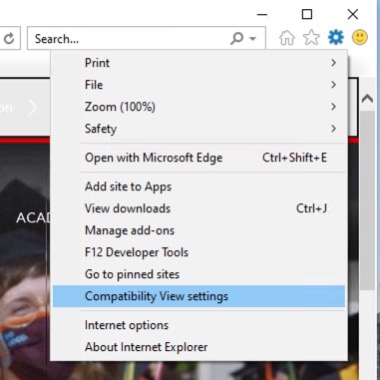
Task: Open Manage add-ons
Action: [199, 230]
